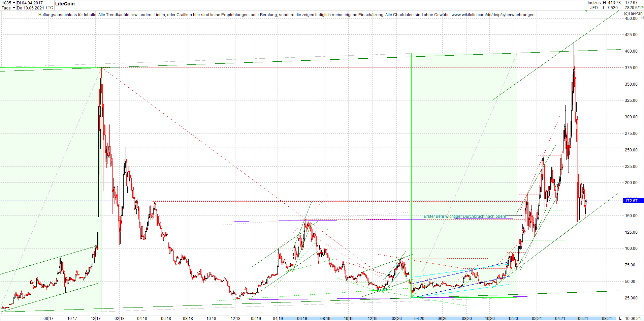The width and height of the screenshot is (644, 321).
Task: Click the Indizes label in the header
Action: pos(594,2)
